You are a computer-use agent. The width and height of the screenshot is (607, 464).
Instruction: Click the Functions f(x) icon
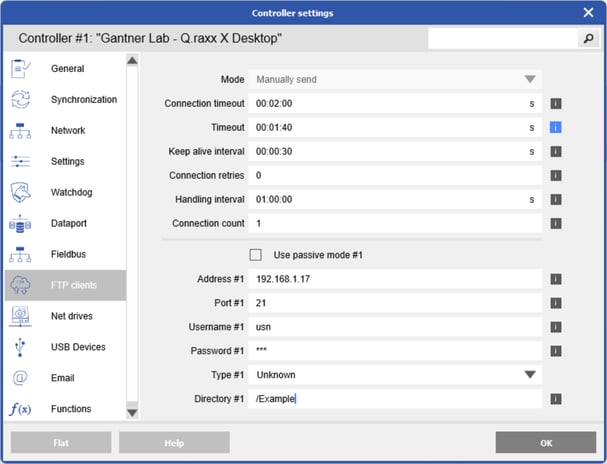[x=20, y=409]
